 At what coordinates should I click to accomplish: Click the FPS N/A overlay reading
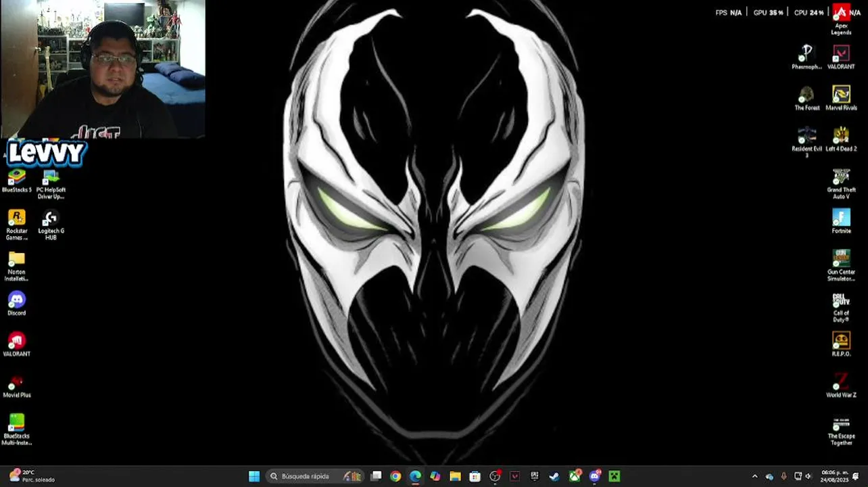[729, 12]
